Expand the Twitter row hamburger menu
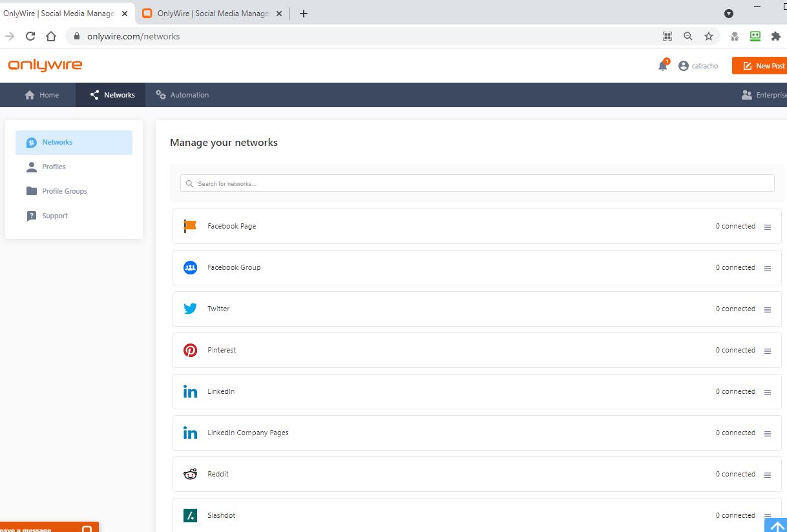The height and width of the screenshot is (532, 787). pyautogui.click(x=768, y=310)
